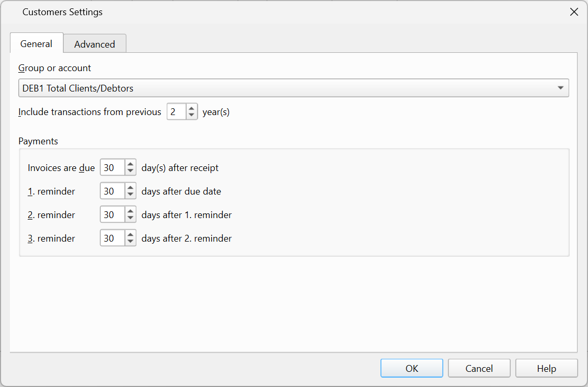This screenshot has height=387, width=588.
Task: Increase previous years spinner up arrow
Action: point(191,108)
